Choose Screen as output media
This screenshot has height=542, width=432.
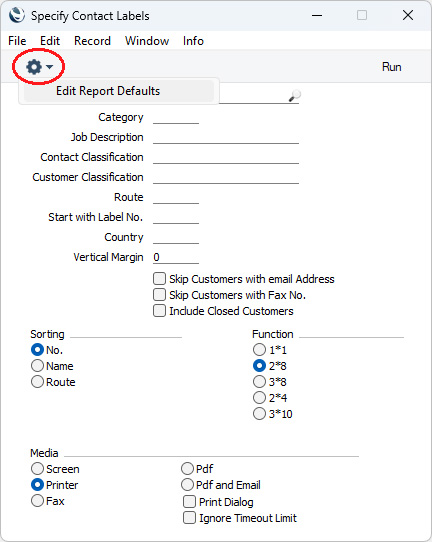click(37, 469)
